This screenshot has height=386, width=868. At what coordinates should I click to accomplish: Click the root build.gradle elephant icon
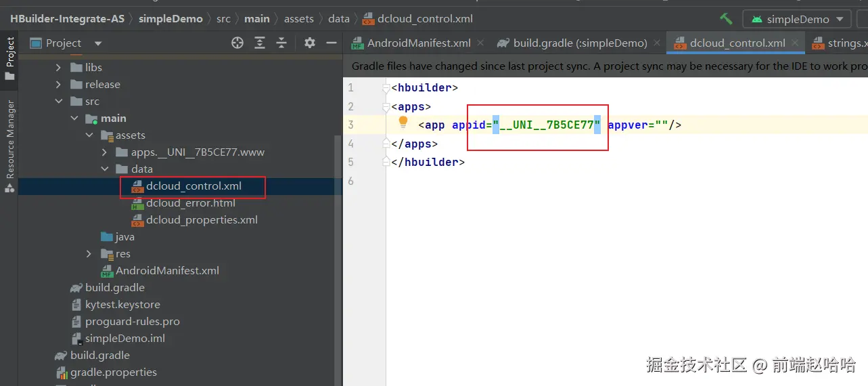(x=61, y=356)
